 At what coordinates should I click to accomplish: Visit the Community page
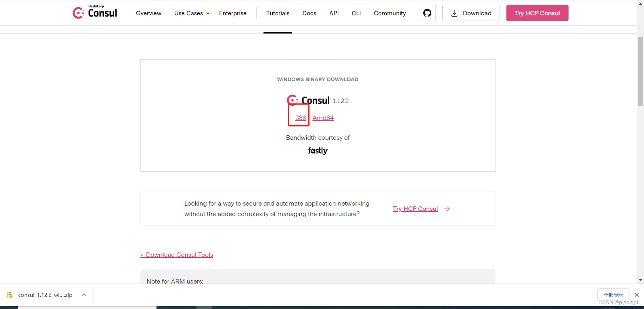[x=390, y=13]
